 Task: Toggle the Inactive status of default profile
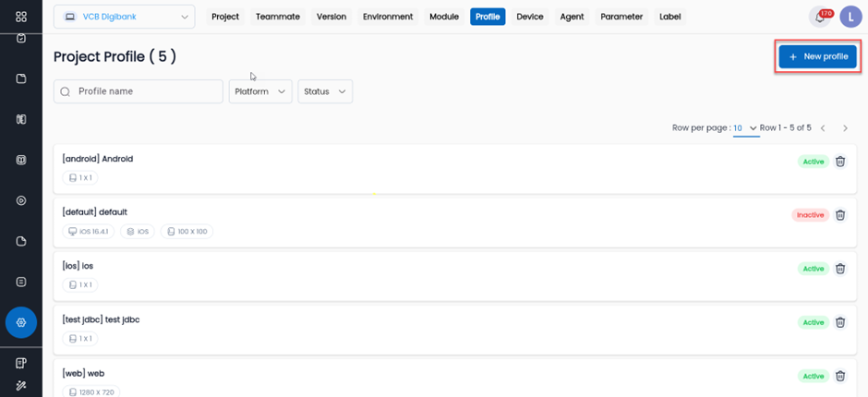(x=810, y=215)
